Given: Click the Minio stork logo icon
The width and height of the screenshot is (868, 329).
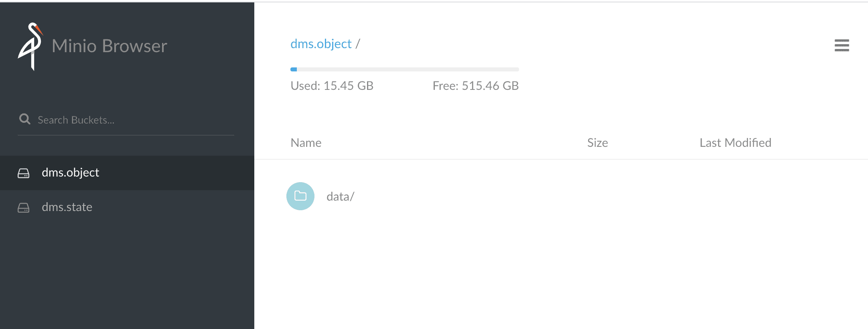Looking at the screenshot, I should pos(30,46).
